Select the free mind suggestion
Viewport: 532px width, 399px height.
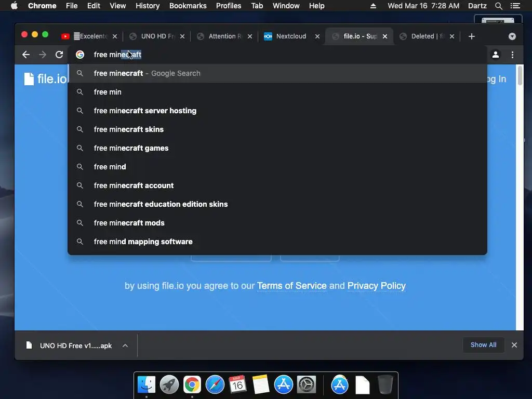(277, 167)
